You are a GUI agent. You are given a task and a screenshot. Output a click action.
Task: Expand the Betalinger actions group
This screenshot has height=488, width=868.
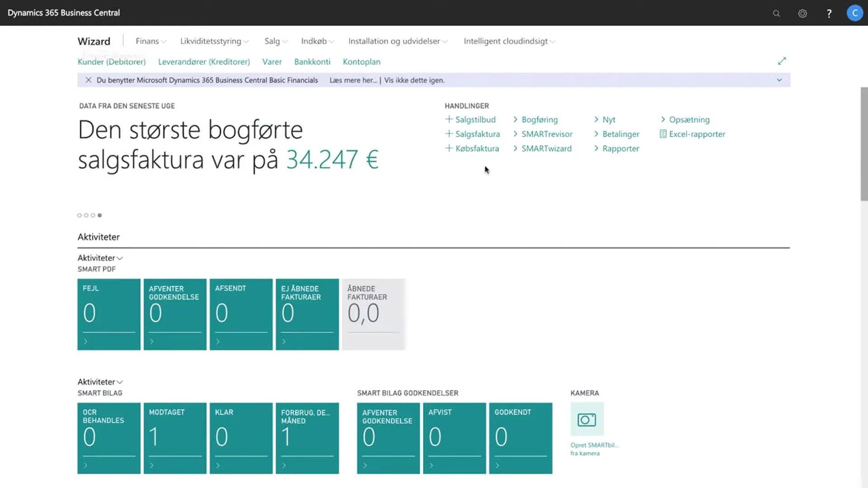(617, 134)
